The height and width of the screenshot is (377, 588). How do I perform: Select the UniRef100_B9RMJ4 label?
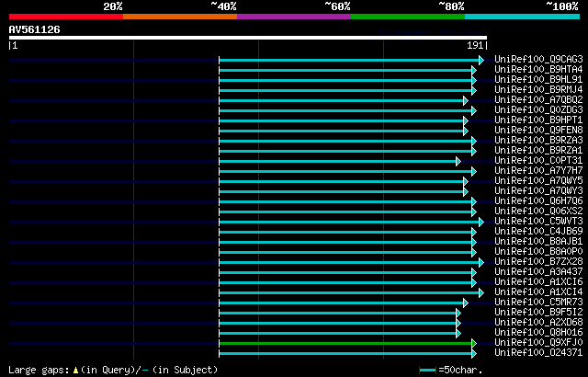[538, 90]
